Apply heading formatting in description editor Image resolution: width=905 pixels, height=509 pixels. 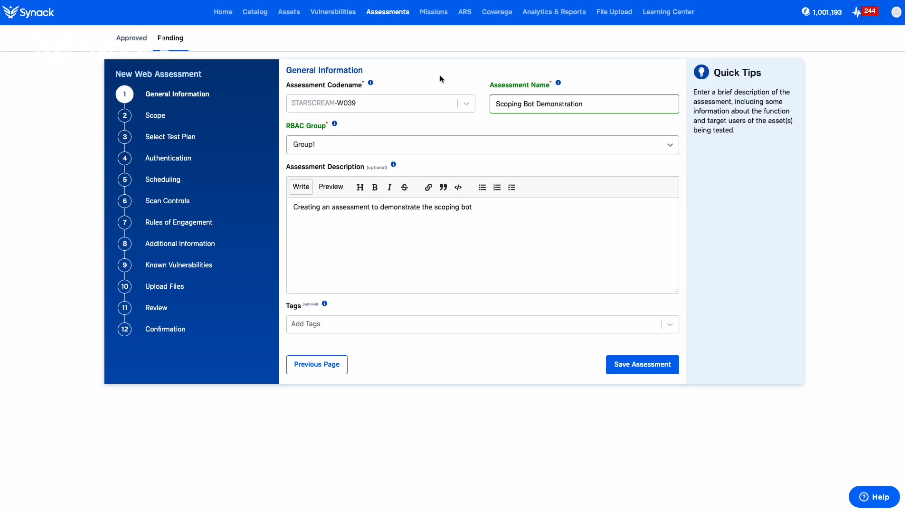tap(360, 187)
